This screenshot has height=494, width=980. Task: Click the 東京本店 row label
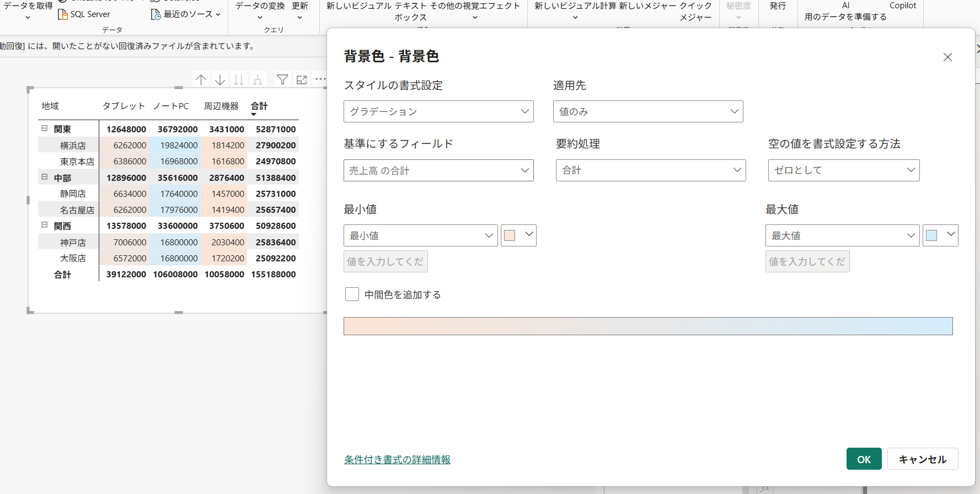click(x=77, y=161)
